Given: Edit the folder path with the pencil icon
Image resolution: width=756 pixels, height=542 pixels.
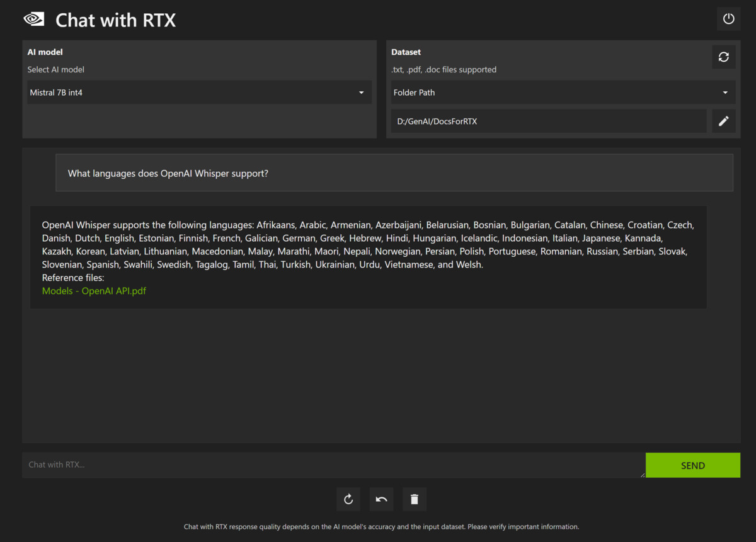Looking at the screenshot, I should pyautogui.click(x=724, y=121).
